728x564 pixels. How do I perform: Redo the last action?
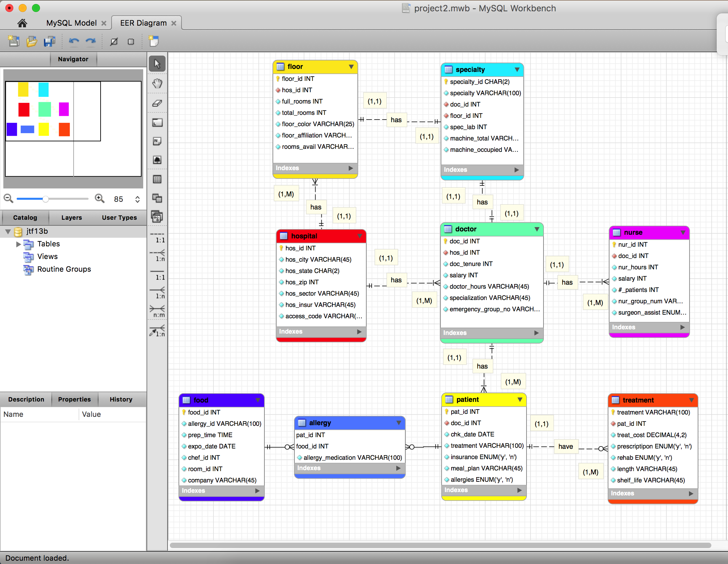[91, 41]
